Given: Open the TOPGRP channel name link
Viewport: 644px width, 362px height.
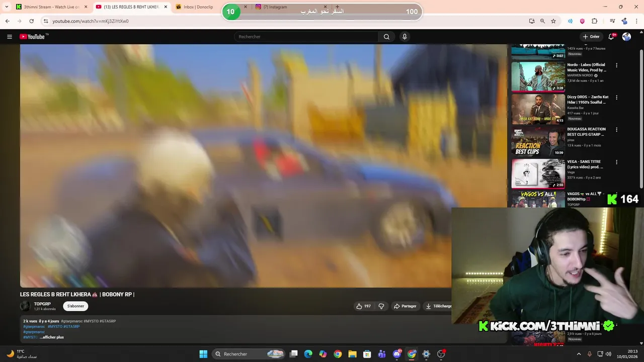Looking at the screenshot, I should coord(42,304).
